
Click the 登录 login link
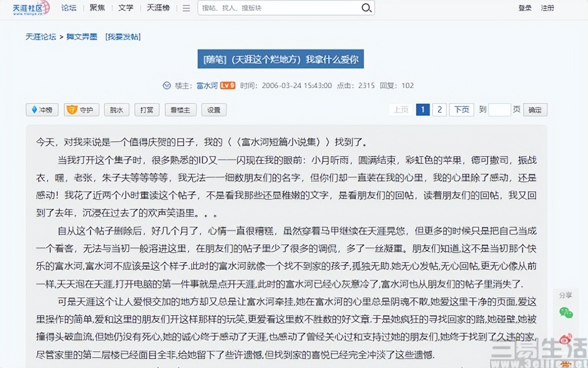tap(525, 8)
